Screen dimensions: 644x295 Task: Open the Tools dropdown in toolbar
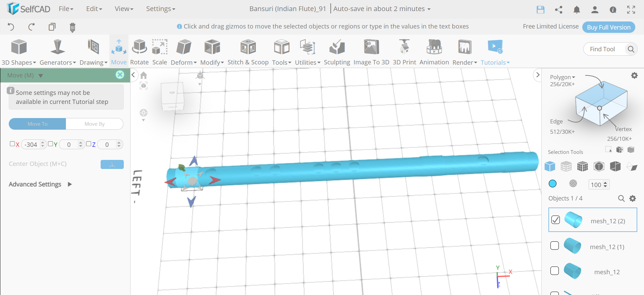[x=281, y=51]
